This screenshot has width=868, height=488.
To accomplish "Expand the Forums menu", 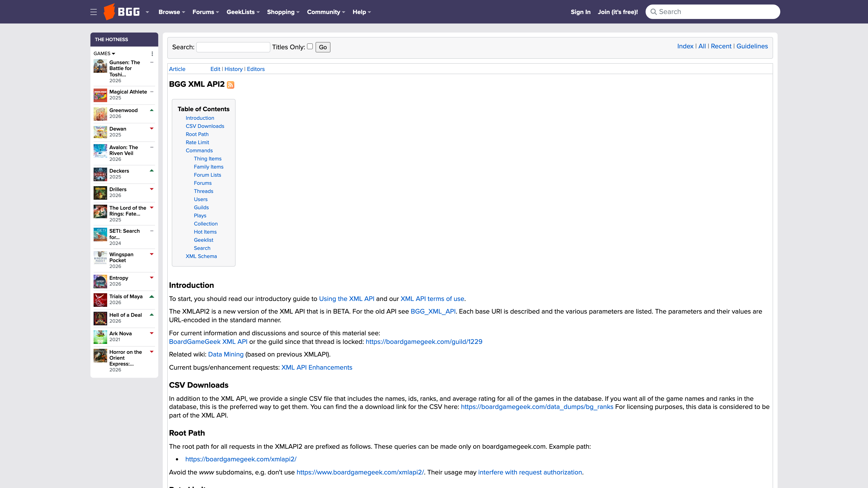I will (205, 12).
